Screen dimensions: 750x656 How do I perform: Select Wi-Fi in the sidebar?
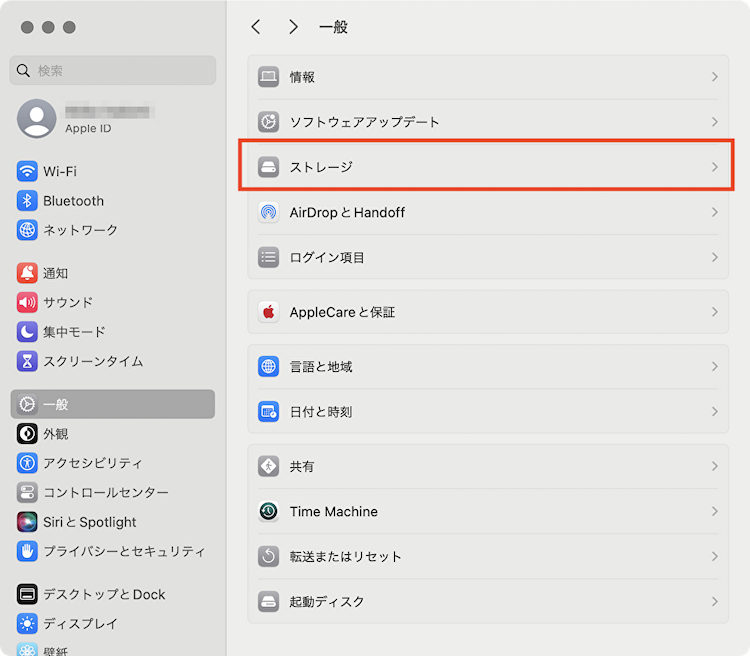(x=112, y=171)
